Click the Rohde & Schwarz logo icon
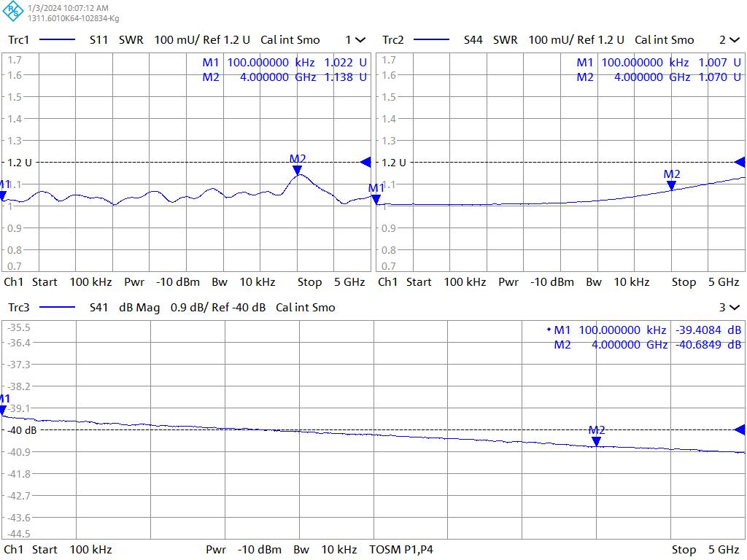 click(13, 12)
